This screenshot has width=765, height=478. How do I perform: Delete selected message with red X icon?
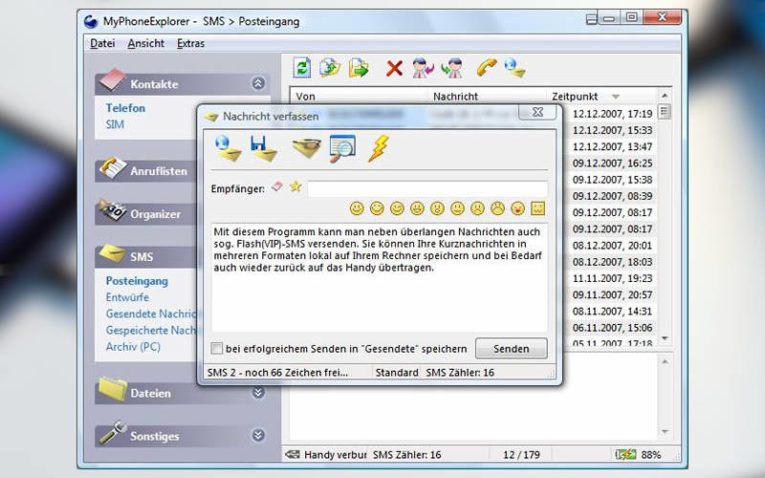tap(394, 68)
